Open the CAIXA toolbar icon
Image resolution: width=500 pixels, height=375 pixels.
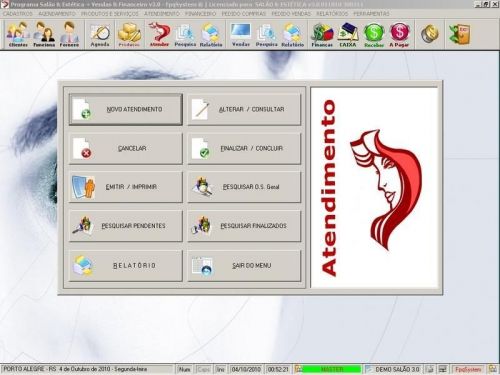coord(348,34)
